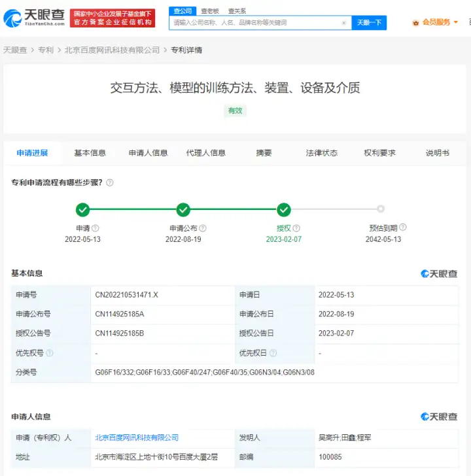Click the help icon beside 专利申请流程有哪些步骤
Viewport: 471px width, 476px height.
[110, 183]
